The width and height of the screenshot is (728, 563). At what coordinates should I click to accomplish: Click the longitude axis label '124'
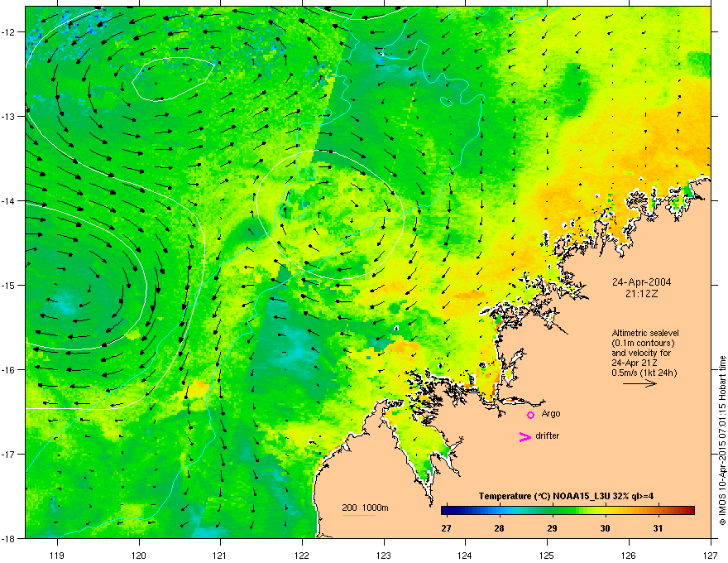[466, 555]
